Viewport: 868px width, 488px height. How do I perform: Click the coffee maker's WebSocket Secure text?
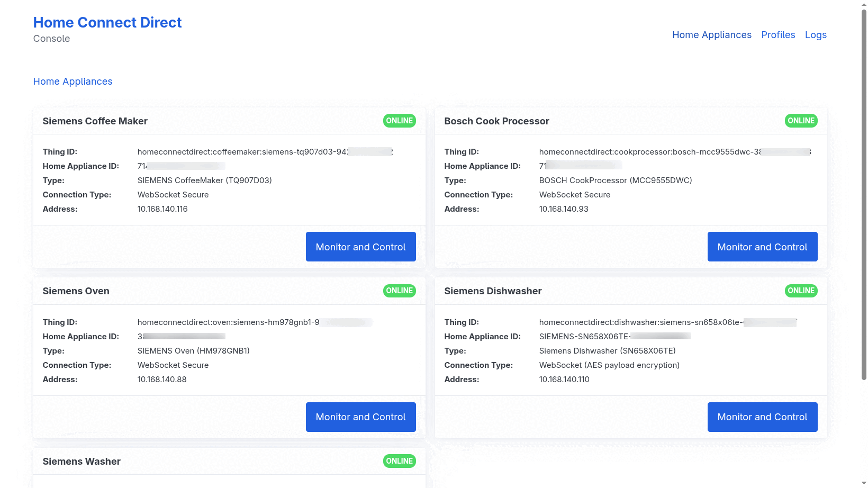pos(173,195)
